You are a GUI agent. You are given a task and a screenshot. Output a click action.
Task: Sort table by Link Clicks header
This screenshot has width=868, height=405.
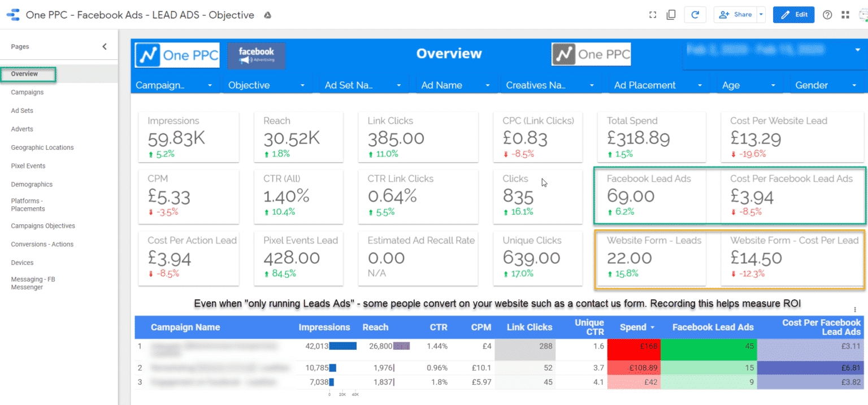pyautogui.click(x=530, y=328)
